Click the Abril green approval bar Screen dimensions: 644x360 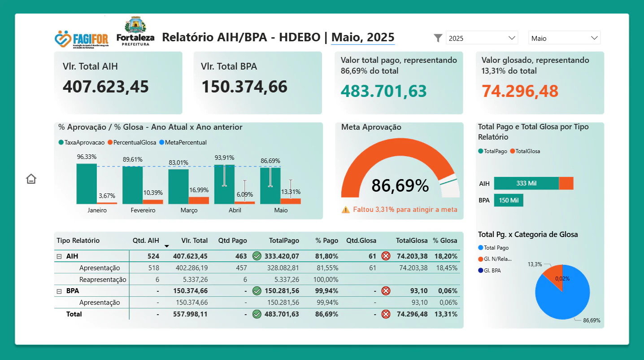[x=224, y=184]
